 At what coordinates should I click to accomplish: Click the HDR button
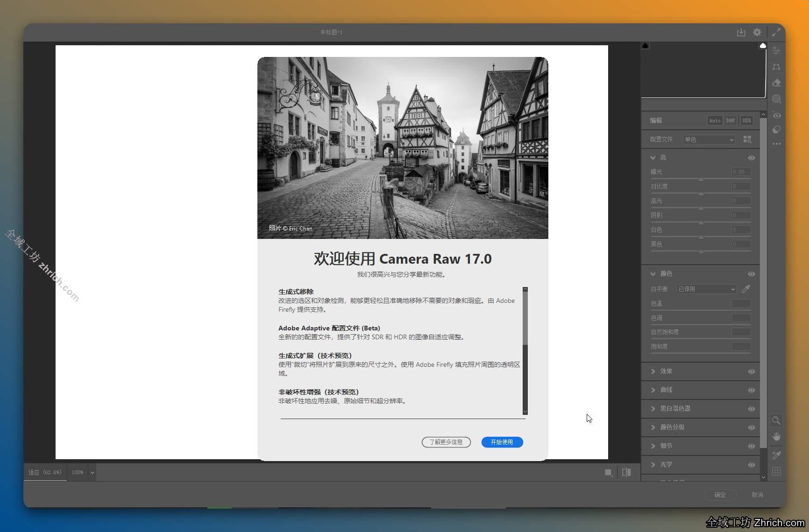point(746,120)
